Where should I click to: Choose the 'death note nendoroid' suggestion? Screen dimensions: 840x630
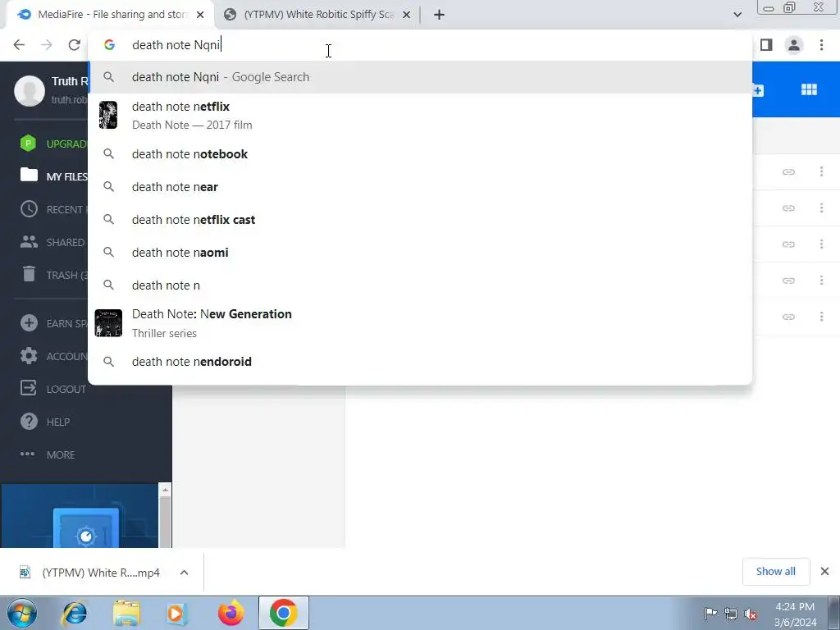click(419, 362)
